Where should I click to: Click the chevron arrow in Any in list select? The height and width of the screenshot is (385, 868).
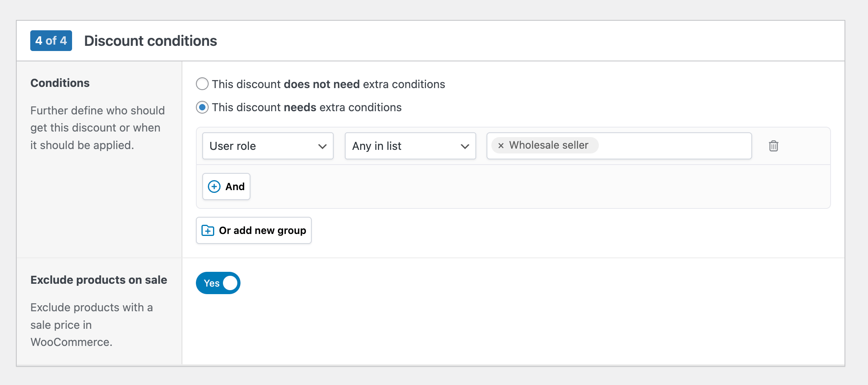coord(465,146)
